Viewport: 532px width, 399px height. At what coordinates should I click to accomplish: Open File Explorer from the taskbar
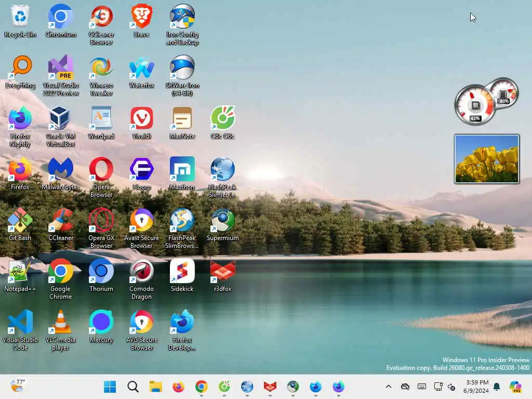[x=156, y=387]
